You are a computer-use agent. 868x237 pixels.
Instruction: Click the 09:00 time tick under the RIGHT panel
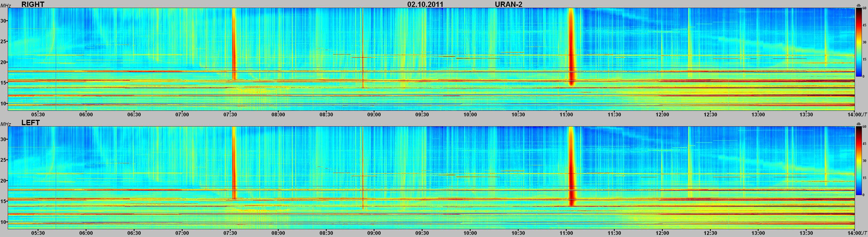click(374, 114)
